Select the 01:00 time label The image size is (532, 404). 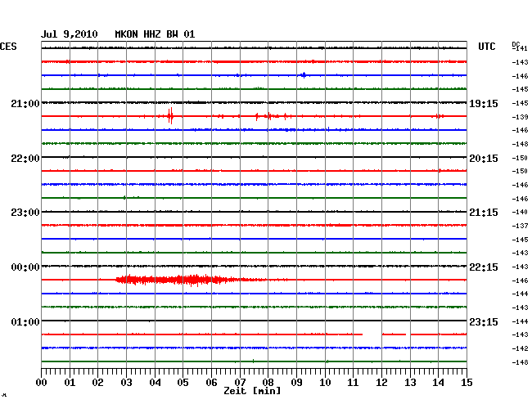tap(25, 321)
